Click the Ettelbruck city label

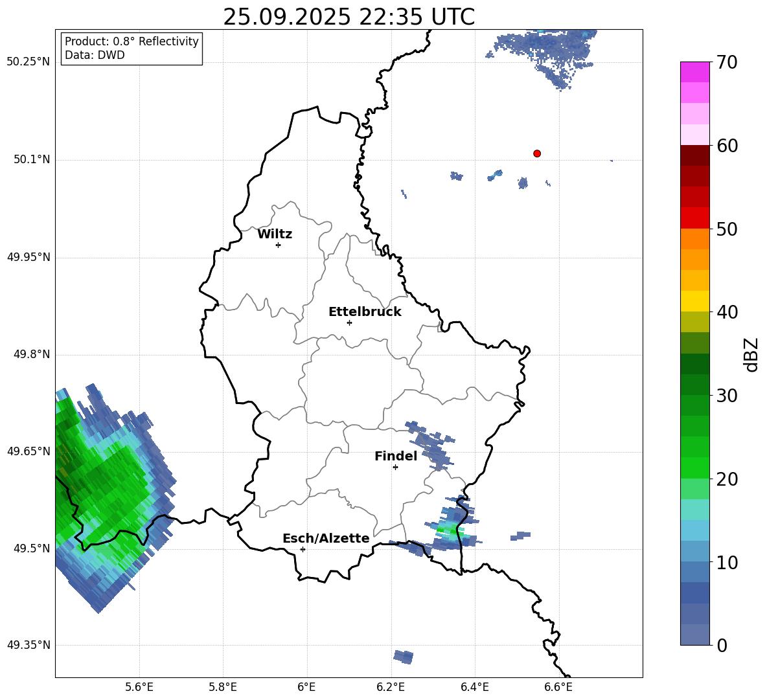click(365, 312)
